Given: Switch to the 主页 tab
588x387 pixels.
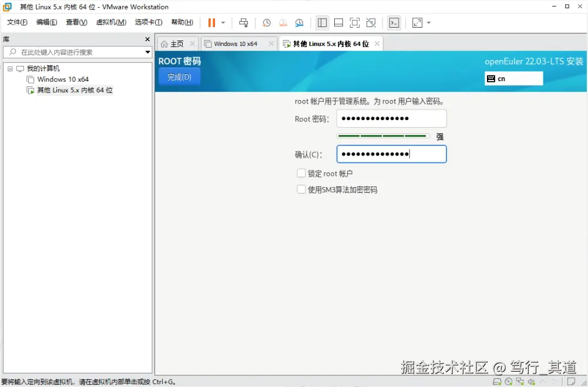Looking at the screenshot, I should pyautogui.click(x=177, y=44).
